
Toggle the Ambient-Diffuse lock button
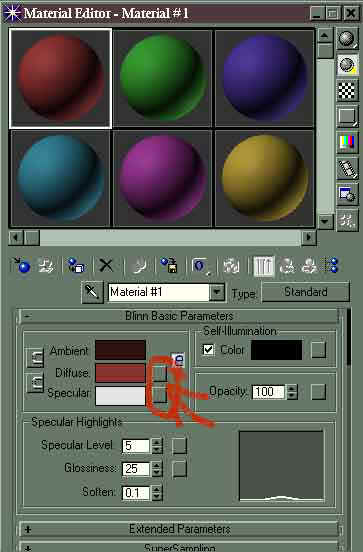(35, 358)
